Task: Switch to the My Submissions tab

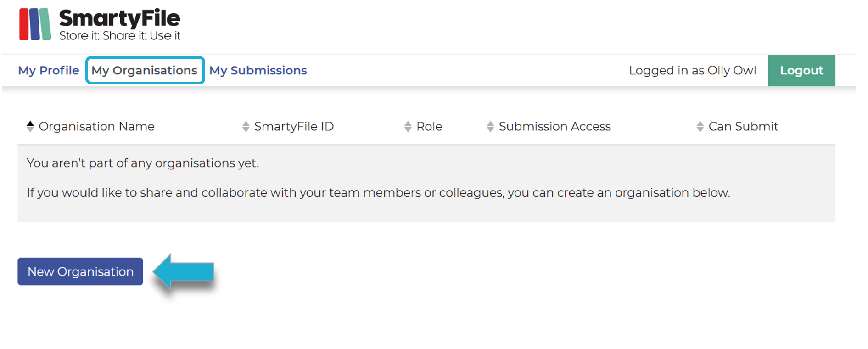Action: click(x=258, y=70)
